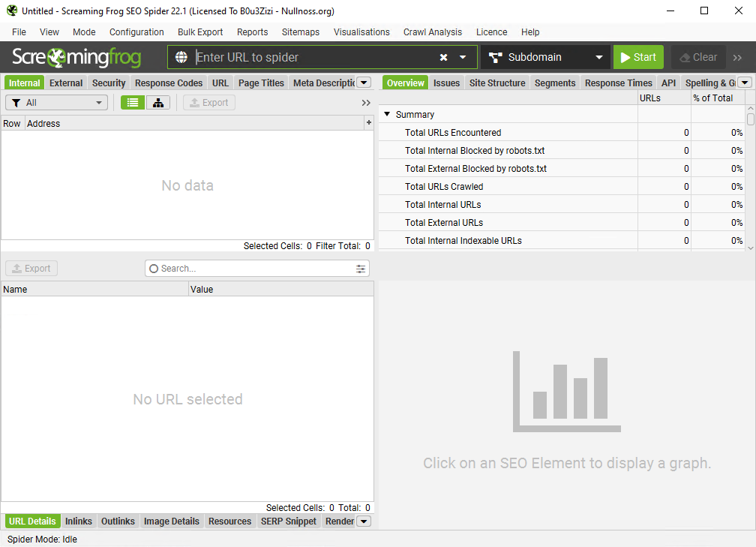Select Total Internal Indexable URLs row
This screenshot has height=547, width=756.
click(x=562, y=240)
